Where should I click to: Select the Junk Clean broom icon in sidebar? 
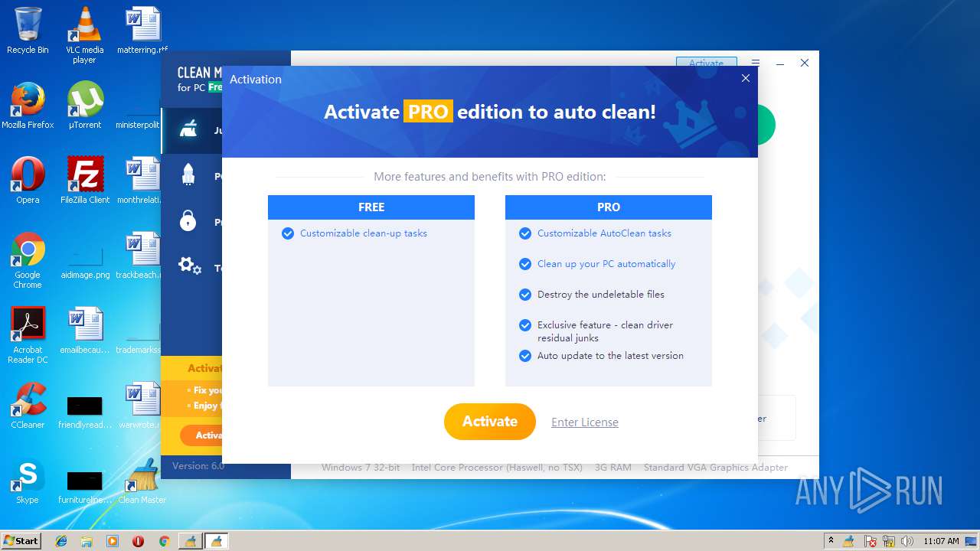click(x=188, y=130)
